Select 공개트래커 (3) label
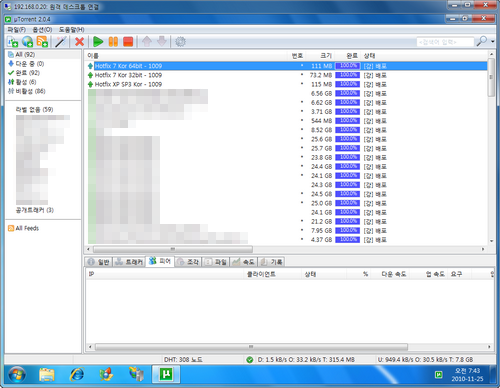500x388 pixels. point(35,210)
